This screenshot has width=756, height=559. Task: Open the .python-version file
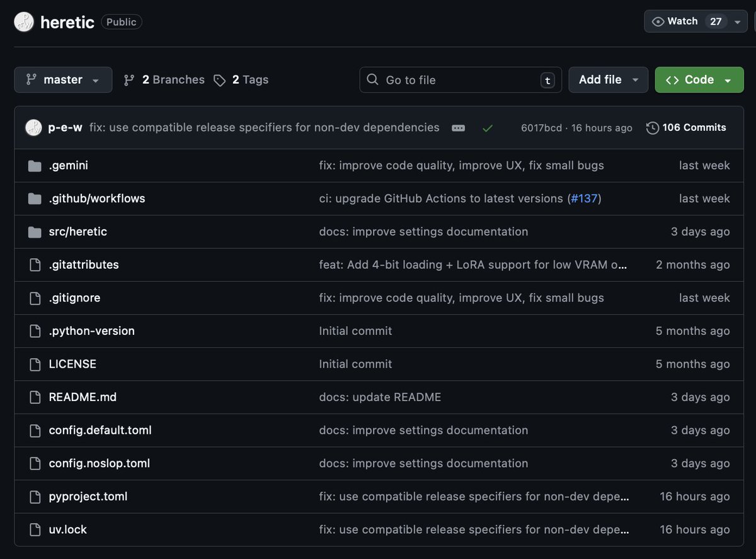coord(92,331)
